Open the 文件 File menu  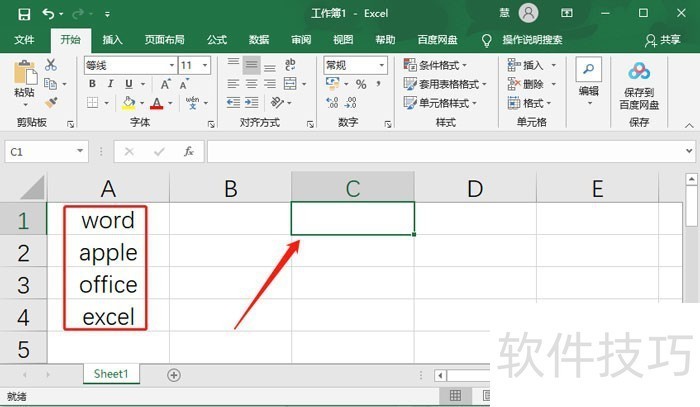[x=24, y=40]
